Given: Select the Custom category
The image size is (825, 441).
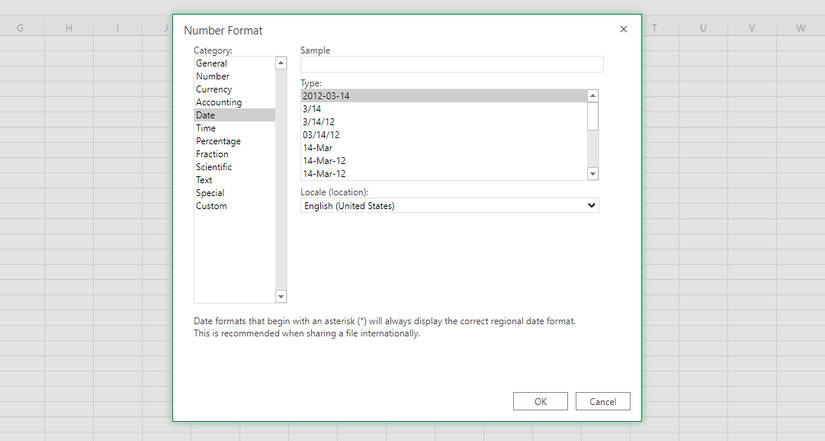Looking at the screenshot, I should click(211, 206).
